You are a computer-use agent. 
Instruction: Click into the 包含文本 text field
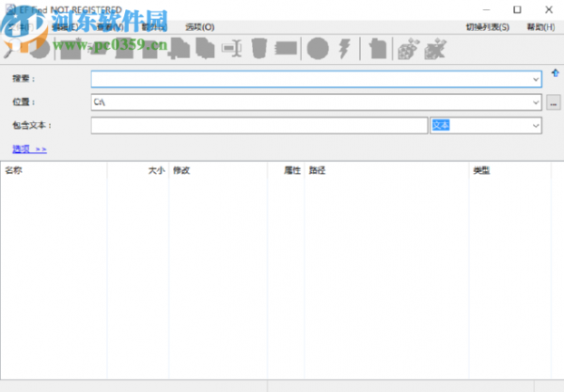[258, 125]
